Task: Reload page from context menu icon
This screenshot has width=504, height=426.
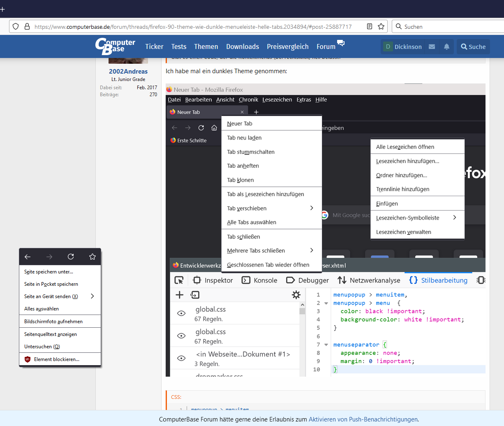Action: point(71,257)
